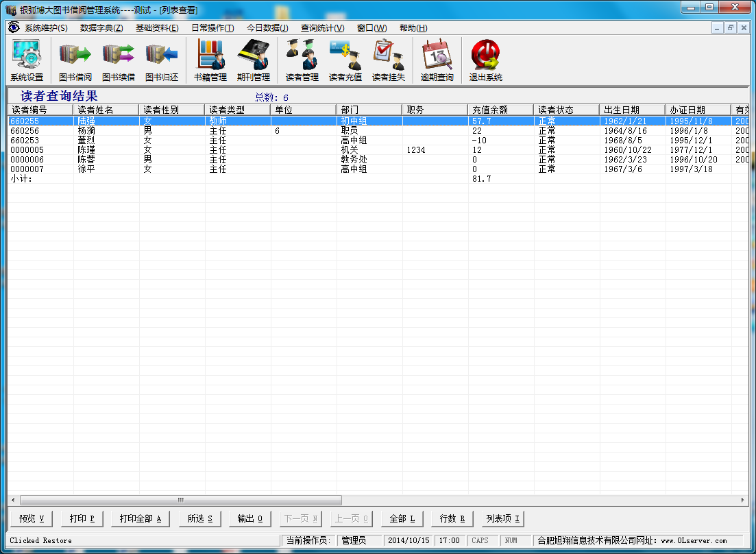
Task: Open the 系统设置 toolbar icon
Action: pyautogui.click(x=27, y=60)
